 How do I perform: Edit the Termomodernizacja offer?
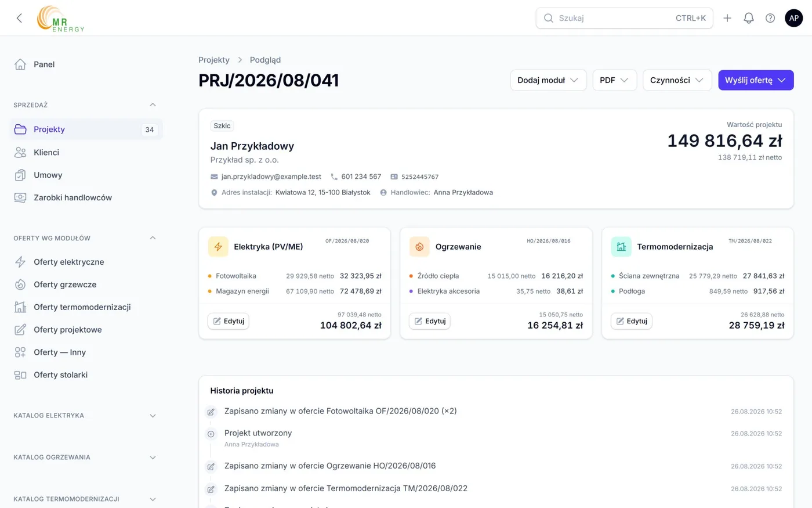coord(632,321)
